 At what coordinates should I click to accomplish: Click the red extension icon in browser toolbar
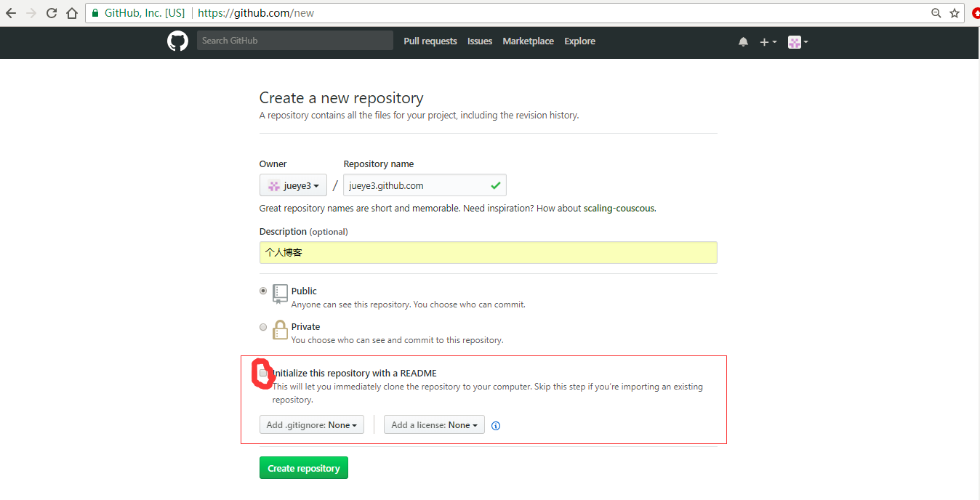[976, 13]
